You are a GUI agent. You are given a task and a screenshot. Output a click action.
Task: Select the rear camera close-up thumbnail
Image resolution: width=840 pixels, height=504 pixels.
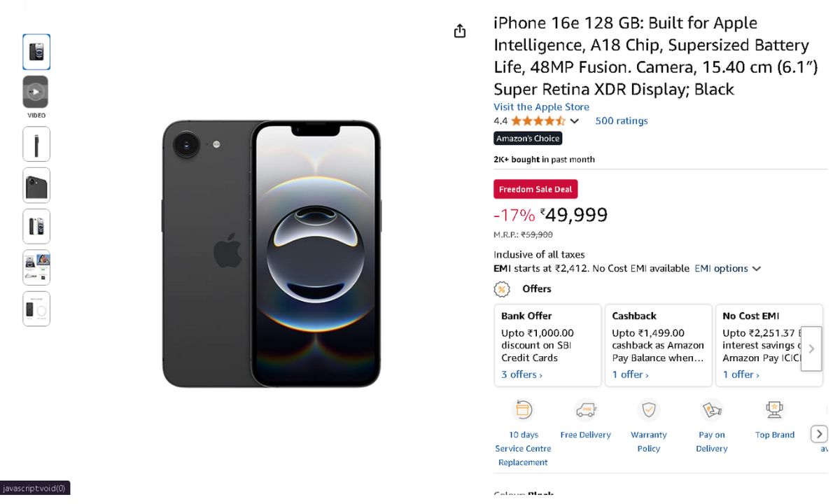pyautogui.click(x=36, y=185)
